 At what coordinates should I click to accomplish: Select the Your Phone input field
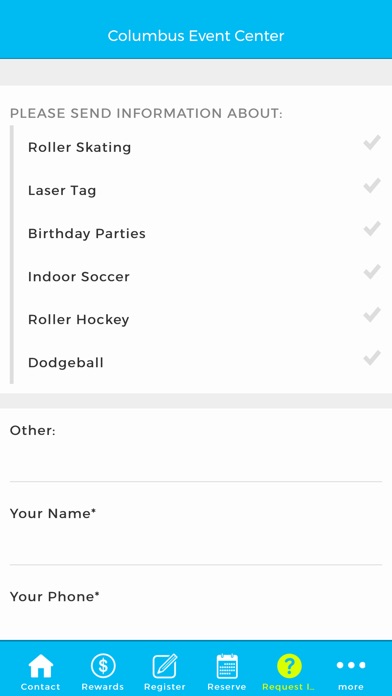196,621
